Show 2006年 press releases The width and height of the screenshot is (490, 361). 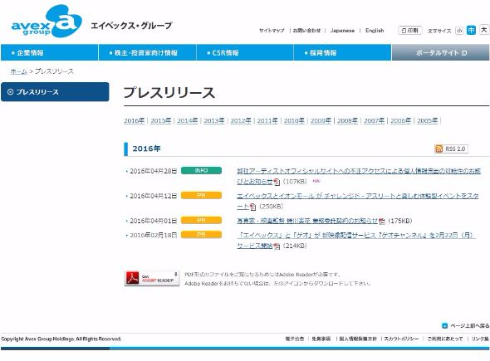401,121
